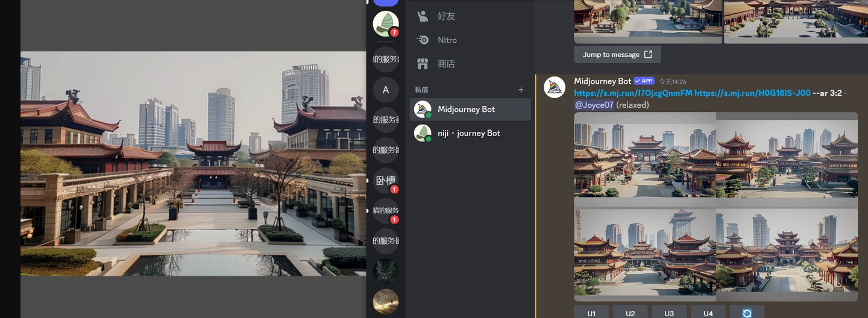Upscale image one with U1

(591, 313)
